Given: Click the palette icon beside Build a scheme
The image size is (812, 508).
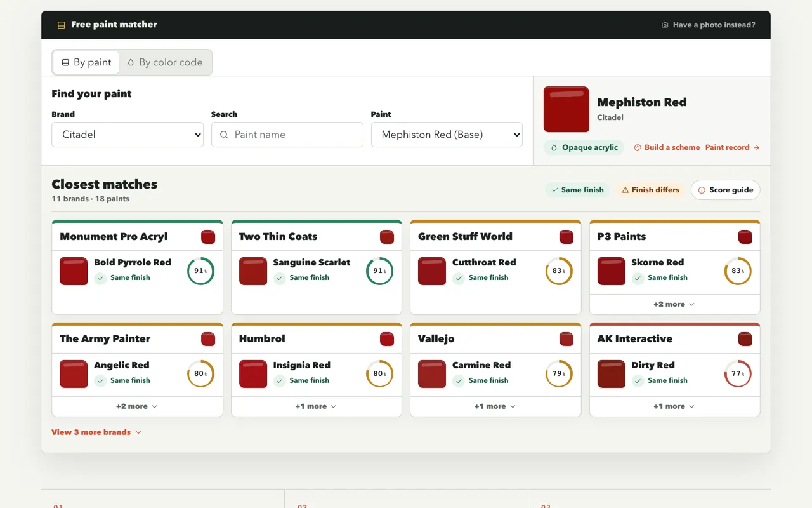Looking at the screenshot, I should click(x=638, y=147).
